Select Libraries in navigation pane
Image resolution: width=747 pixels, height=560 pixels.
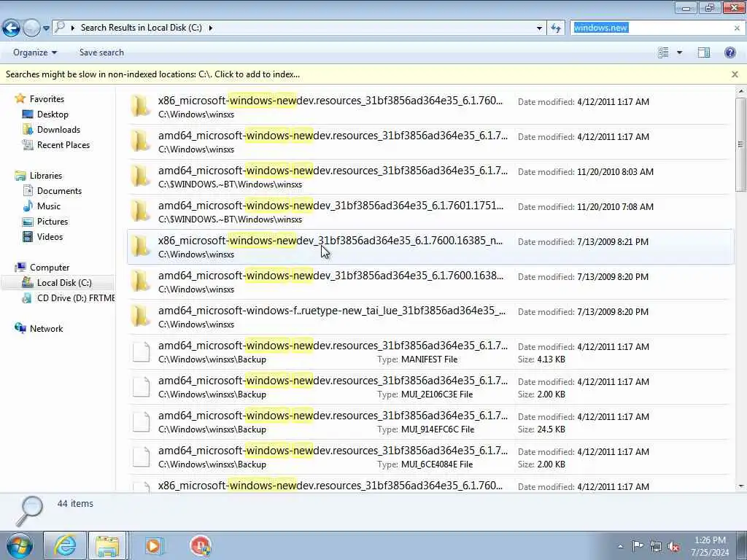(46, 176)
